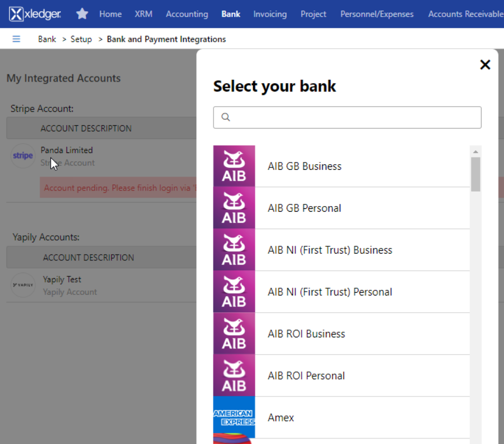Close the Select your bank dialog
Viewport: 504px width, 444px height.
pos(485,65)
